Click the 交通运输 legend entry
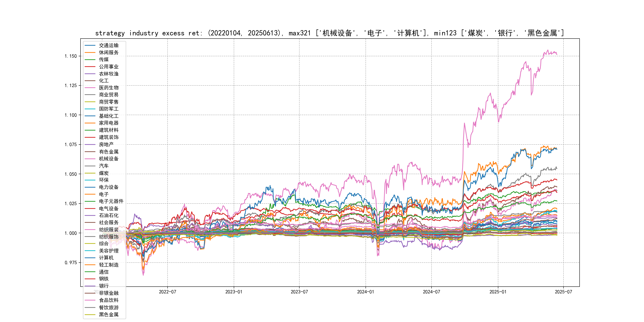 (109, 45)
